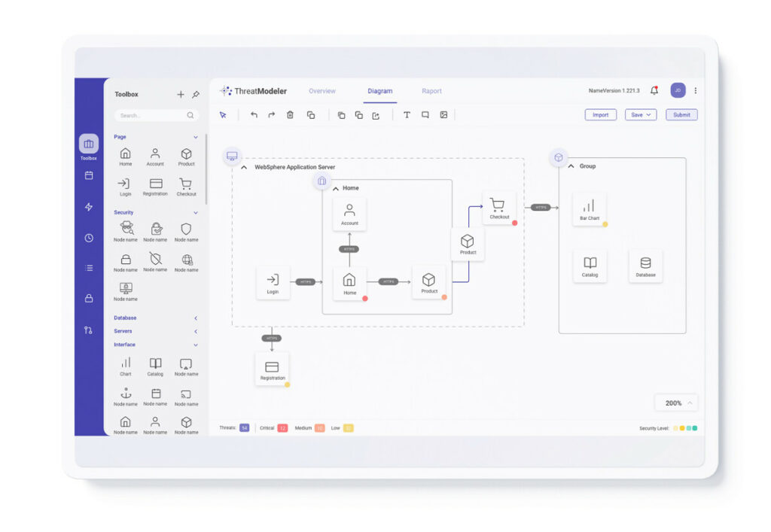
Task: Pick the Registration component in Toolbox
Action: (x=155, y=187)
